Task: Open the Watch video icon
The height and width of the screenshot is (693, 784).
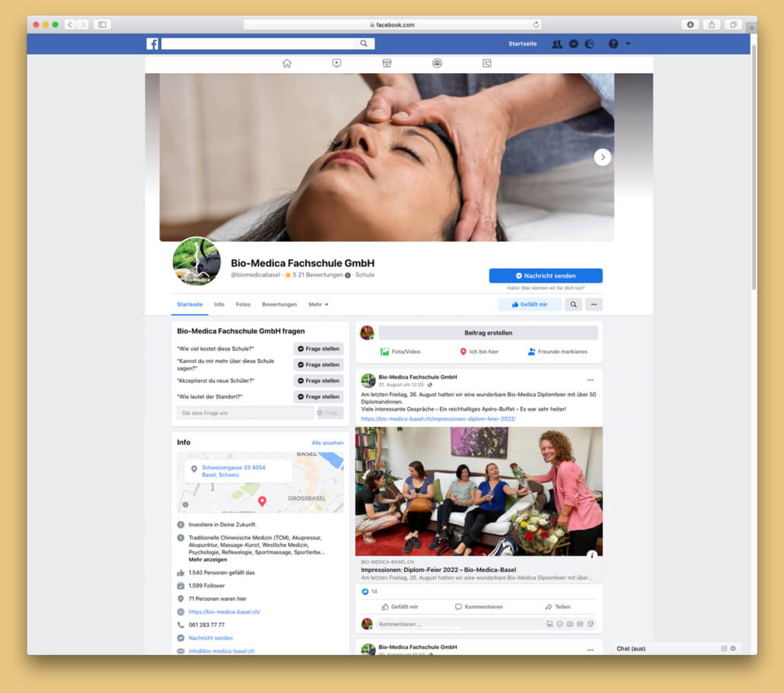Action: (336, 63)
